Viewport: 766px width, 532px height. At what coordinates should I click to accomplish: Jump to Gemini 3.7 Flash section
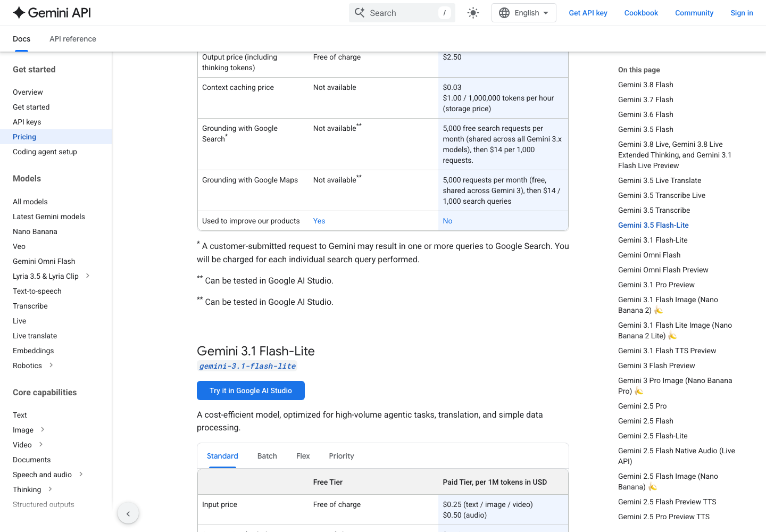click(x=646, y=99)
